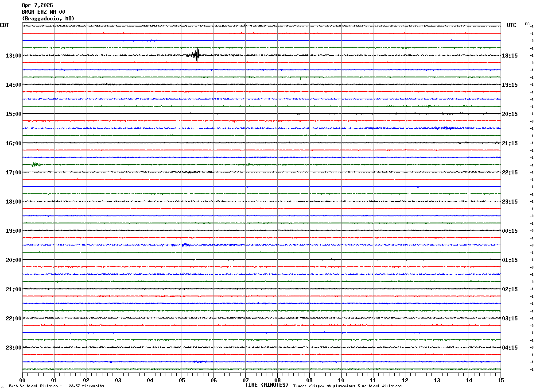Screen dimensions: 536x392
Task: Click the 'DC' column header
Action: click(x=527, y=24)
